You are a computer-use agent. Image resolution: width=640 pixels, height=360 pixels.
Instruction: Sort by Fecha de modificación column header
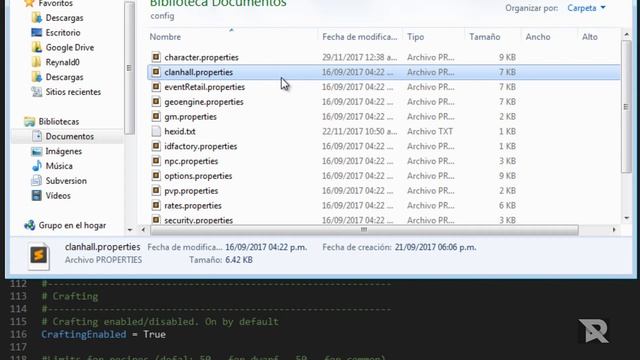coord(359,37)
